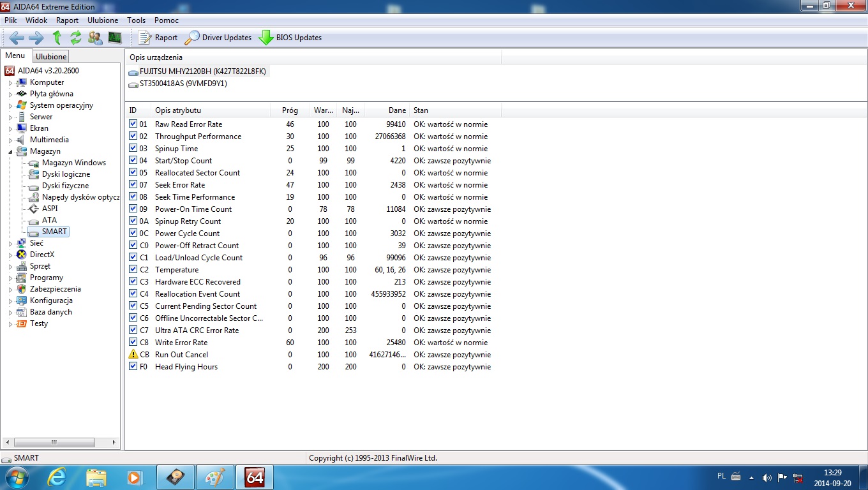Expand the Sprzęt tree node

(10, 267)
